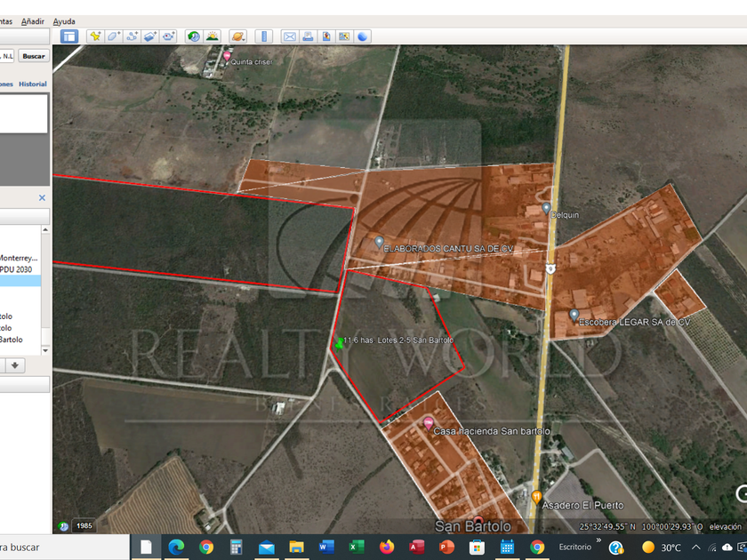Open the ruler measurement tool
The width and height of the screenshot is (747, 560).
click(x=263, y=36)
